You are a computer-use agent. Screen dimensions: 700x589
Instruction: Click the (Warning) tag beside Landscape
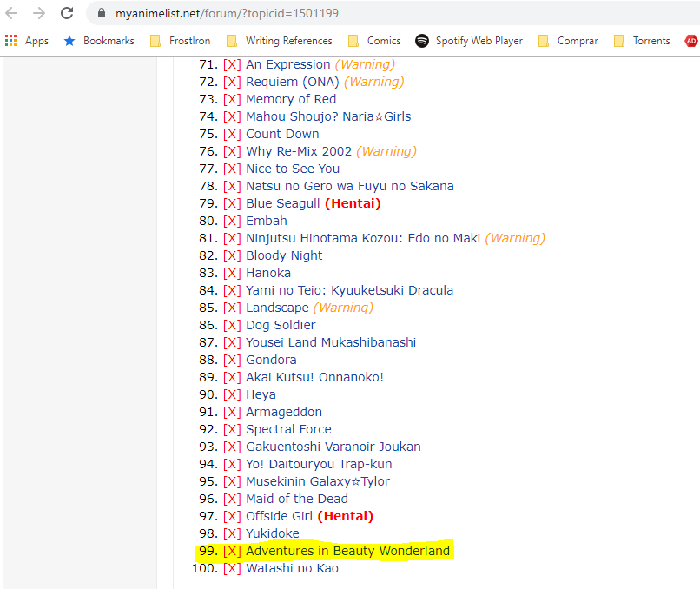click(343, 308)
